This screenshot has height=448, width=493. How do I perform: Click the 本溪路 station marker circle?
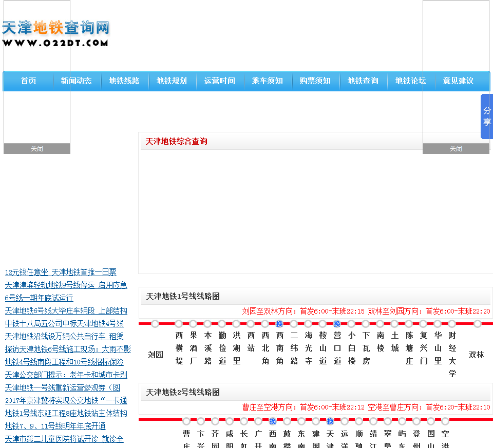click(x=207, y=324)
